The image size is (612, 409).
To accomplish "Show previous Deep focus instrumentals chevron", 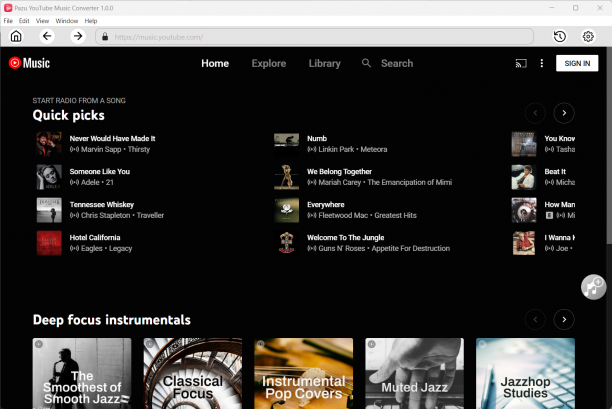I will 535,320.
